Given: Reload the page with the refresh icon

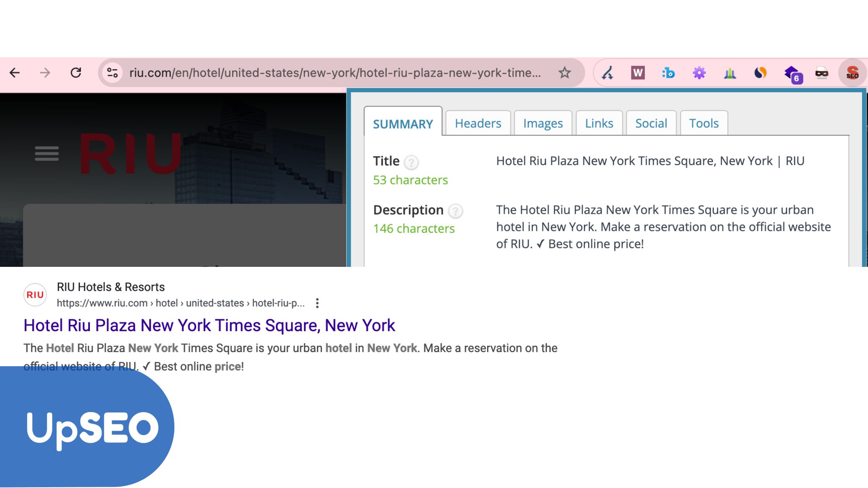Looking at the screenshot, I should (76, 73).
